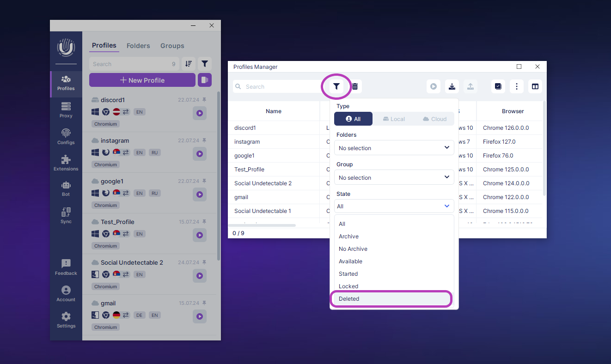Switch to the Folders tab
611x364 pixels.
pyautogui.click(x=138, y=46)
